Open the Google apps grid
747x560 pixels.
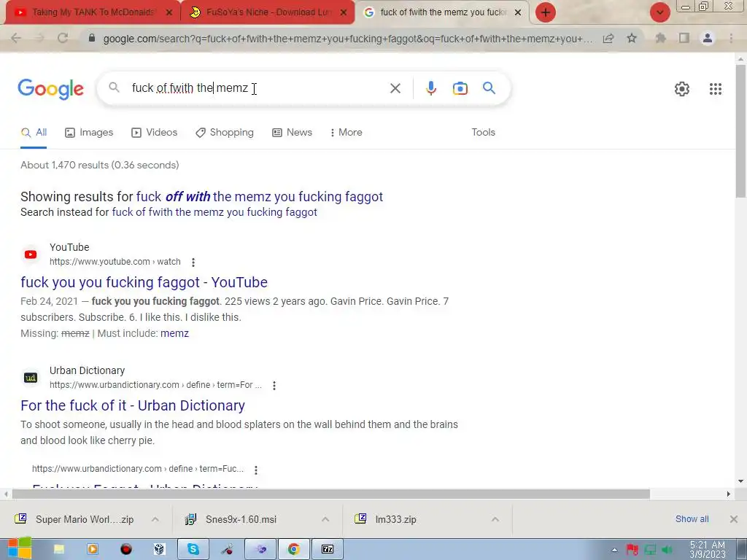pyautogui.click(x=716, y=89)
